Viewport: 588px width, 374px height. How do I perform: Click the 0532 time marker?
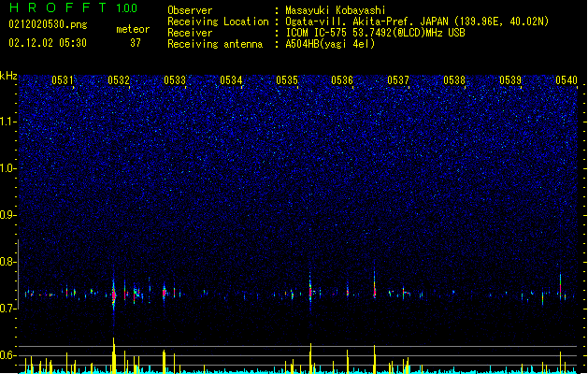[x=119, y=80]
